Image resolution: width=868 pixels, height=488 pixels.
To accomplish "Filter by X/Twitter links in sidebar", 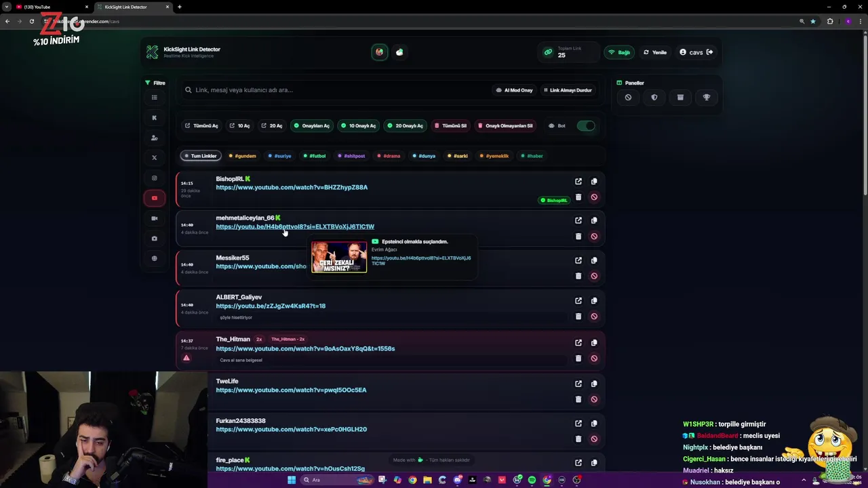I will pos(155,158).
